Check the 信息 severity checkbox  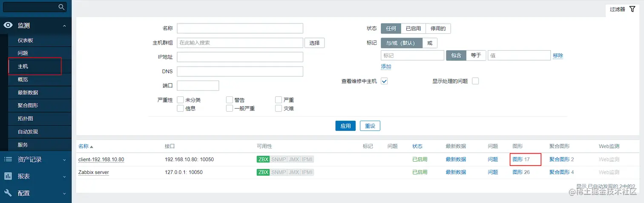coord(180,108)
